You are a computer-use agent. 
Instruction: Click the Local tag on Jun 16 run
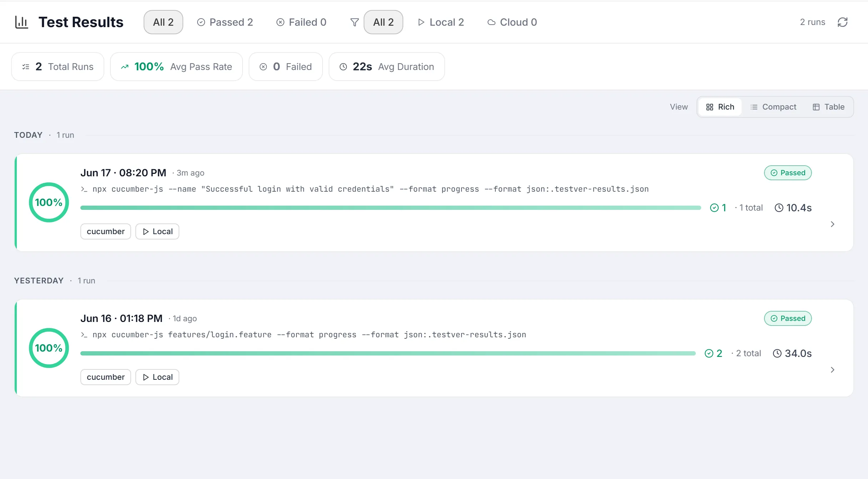(157, 377)
